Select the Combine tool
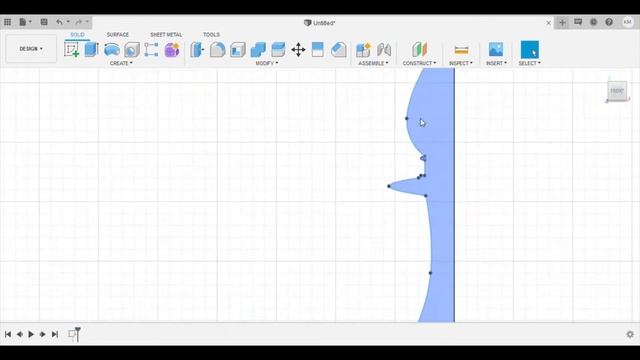The image size is (640, 360). (258, 50)
